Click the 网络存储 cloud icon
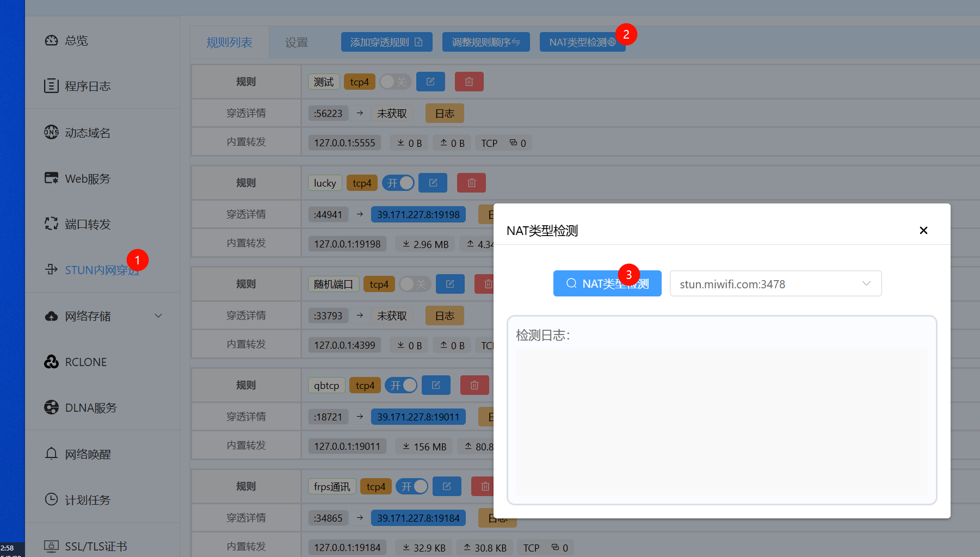The width and height of the screenshot is (980, 557). point(51,316)
